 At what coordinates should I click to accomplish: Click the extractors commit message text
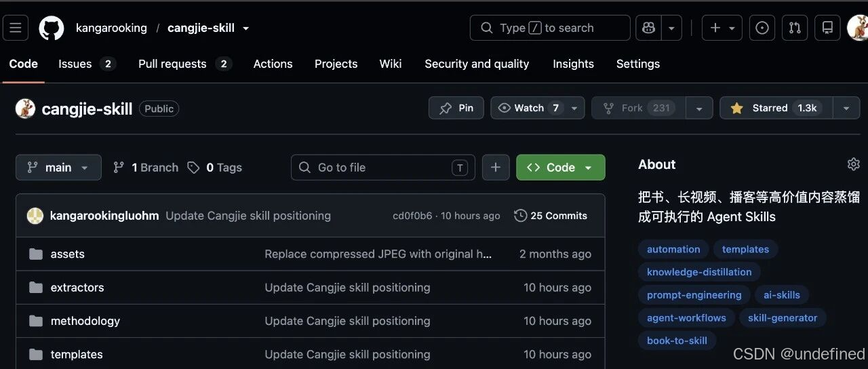(347, 288)
